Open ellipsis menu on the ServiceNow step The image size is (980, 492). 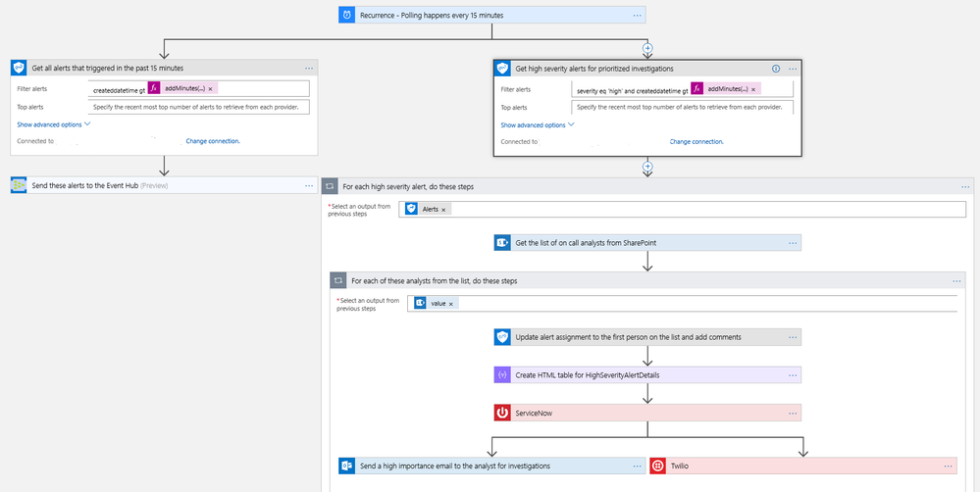pyautogui.click(x=793, y=413)
